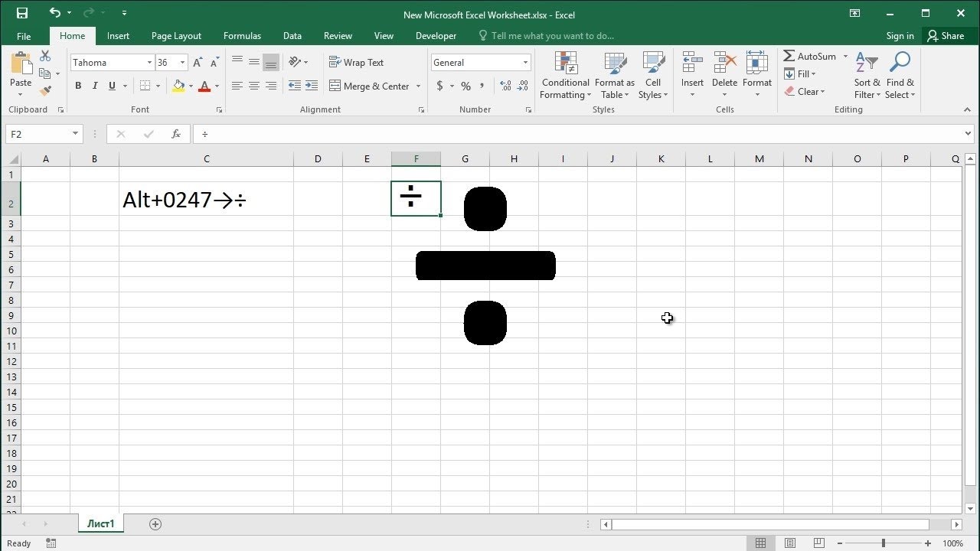Increase indent of cell contents
Screen dimensions: 980x551
coord(311,86)
